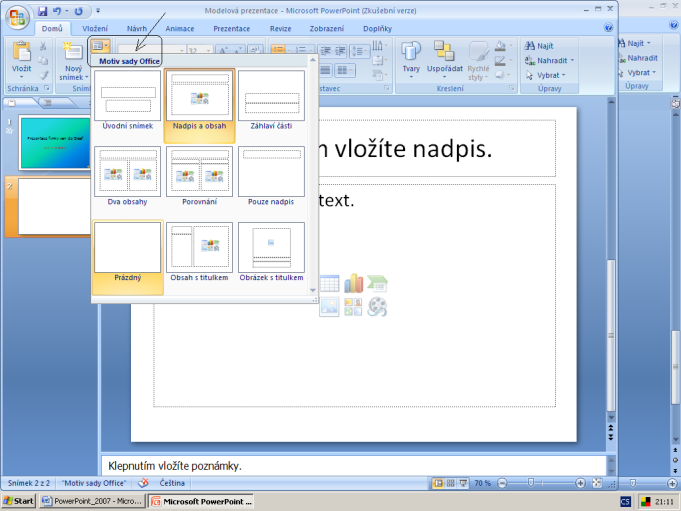Click the Vložit paste icon
The height and width of the screenshot is (511, 681).
(x=21, y=51)
